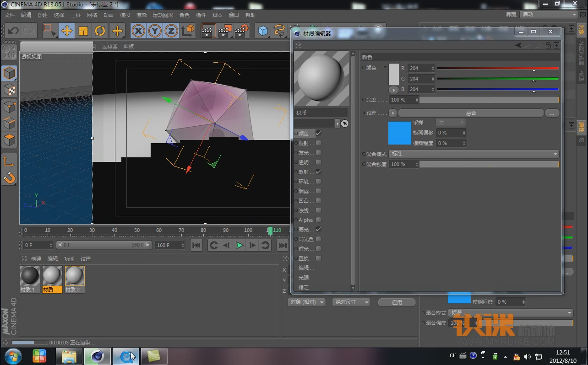Open the 采样 dropdown
Screen dimensions: 588x365
click(451, 123)
